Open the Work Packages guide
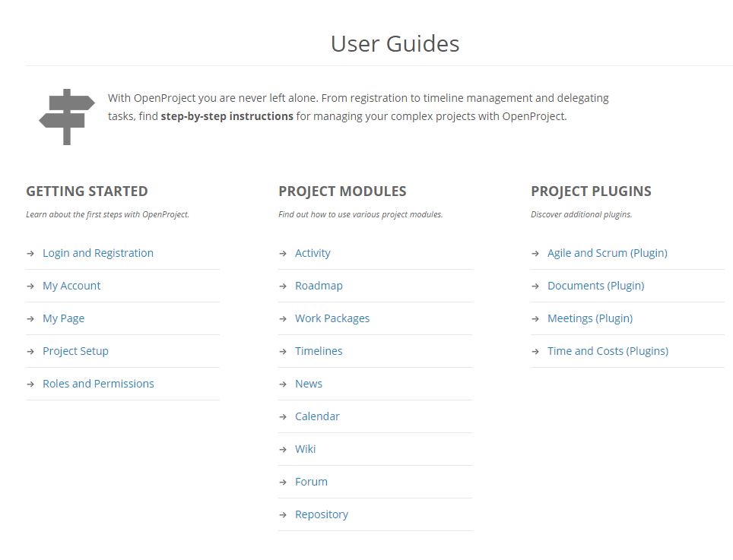The image size is (733, 560). coord(332,318)
